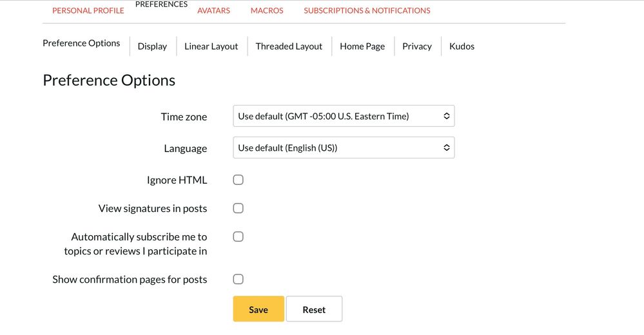Open the Display preferences sub-tab
Viewport: 644px width, 335px height.
(152, 46)
